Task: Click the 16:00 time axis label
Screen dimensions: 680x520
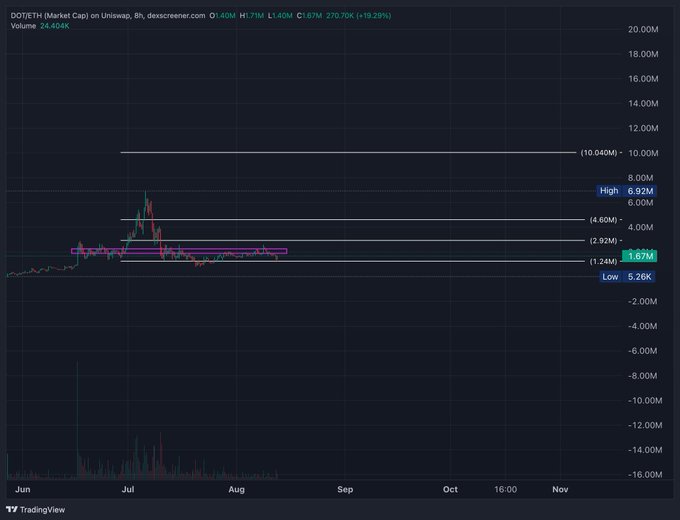Action: point(506,489)
